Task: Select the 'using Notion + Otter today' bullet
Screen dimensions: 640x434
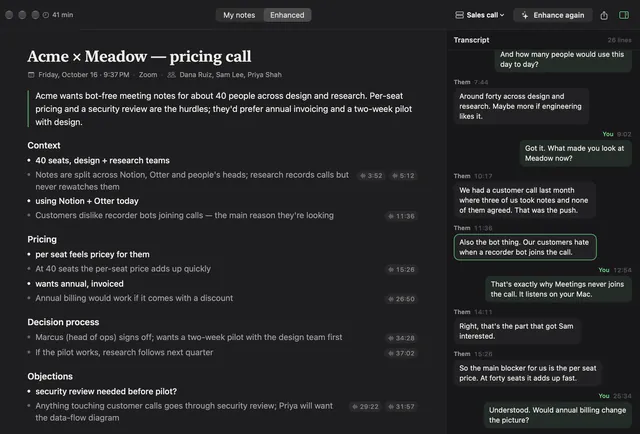Action: 87,201
